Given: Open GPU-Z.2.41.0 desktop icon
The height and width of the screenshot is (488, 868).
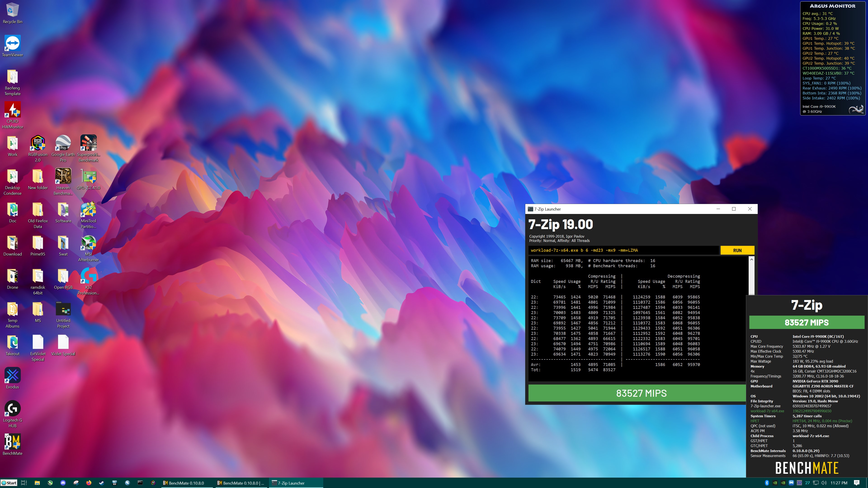Looking at the screenshot, I should tap(88, 179).
